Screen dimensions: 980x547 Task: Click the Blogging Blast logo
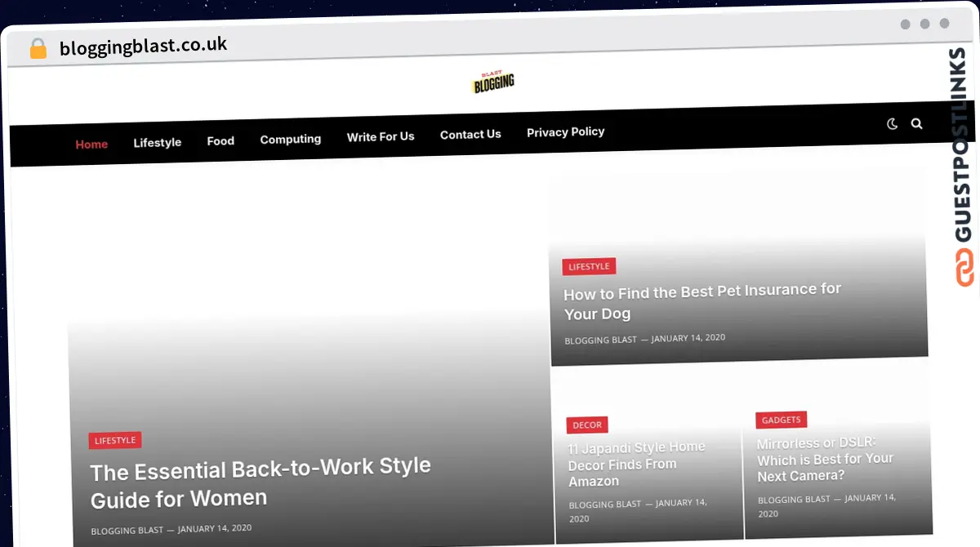click(x=493, y=82)
